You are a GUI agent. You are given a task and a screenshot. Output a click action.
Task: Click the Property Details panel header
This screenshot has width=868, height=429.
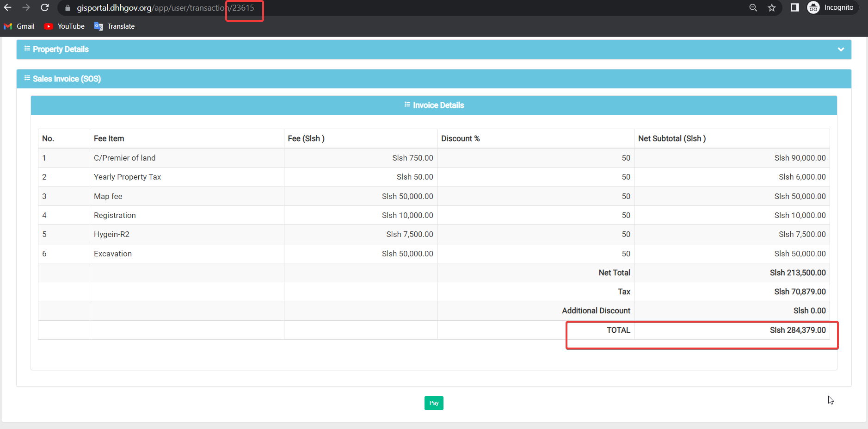coord(434,50)
